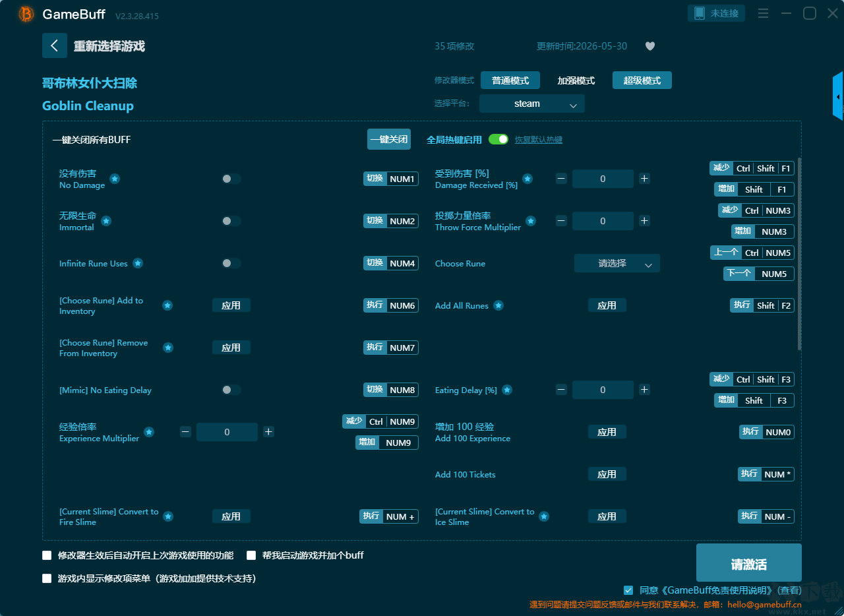Click Damage Received value field
The height and width of the screenshot is (616, 844).
click(603, 179)
